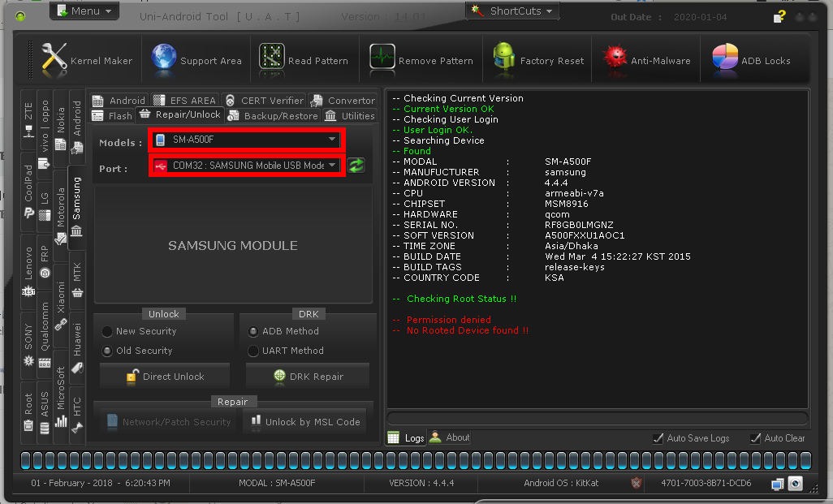Choose UART Method for DRK
The height and width of the screenshot is (504, 833).
[x=286, y=351]
